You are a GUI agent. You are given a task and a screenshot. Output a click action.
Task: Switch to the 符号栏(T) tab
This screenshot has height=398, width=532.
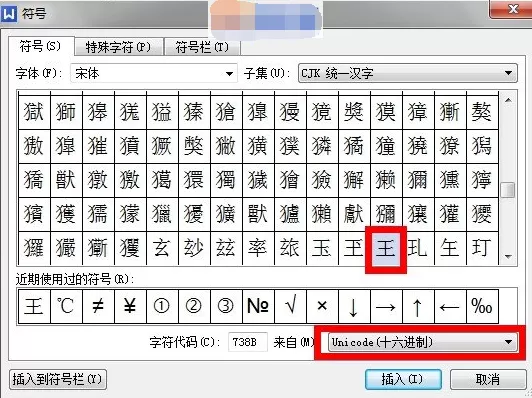tap(202, 47)
